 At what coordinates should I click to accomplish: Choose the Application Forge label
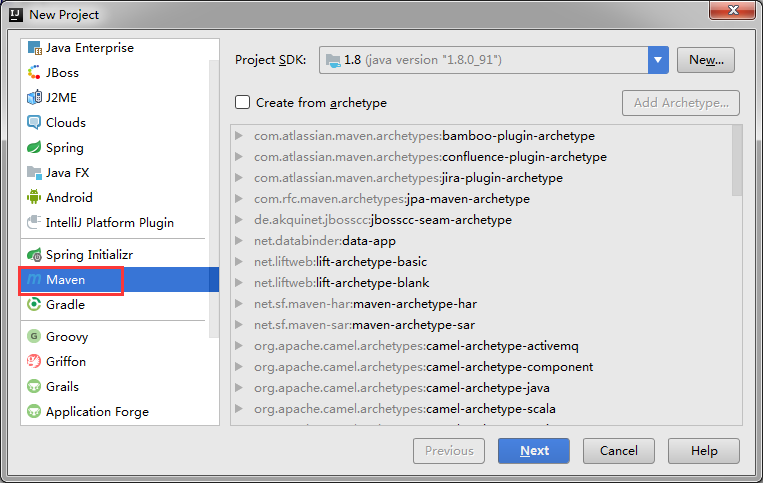97,411
